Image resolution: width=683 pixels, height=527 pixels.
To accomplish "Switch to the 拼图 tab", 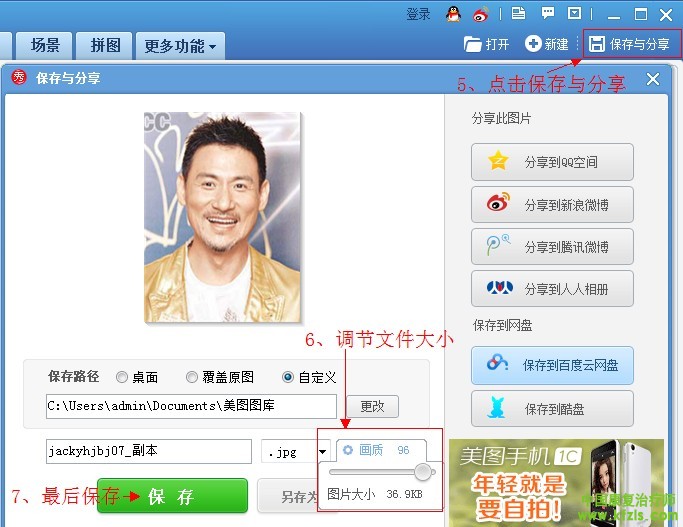I will 105,46.
